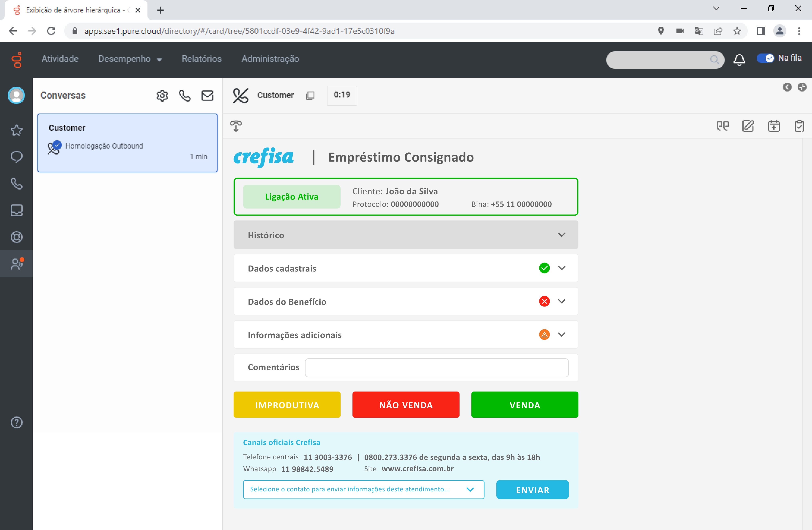This screenshot has height=530, width=812.
Task: Open the Desempenho menu
Action: coord(130,59)
